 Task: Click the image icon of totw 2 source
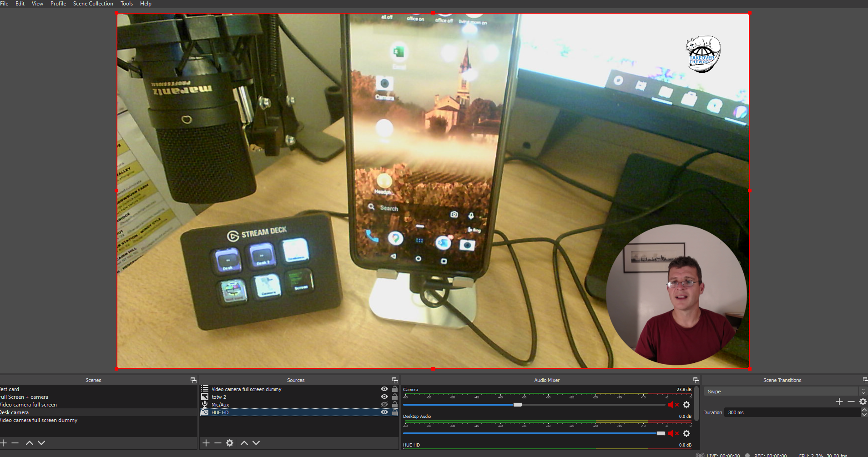click(x=205, y=397)
